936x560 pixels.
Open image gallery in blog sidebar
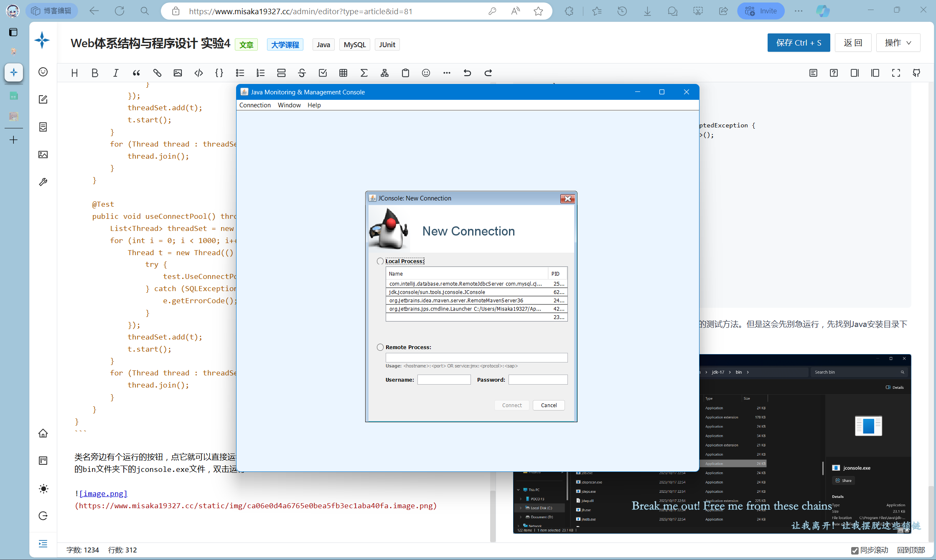pyautogui.click(x=43, y=155)
